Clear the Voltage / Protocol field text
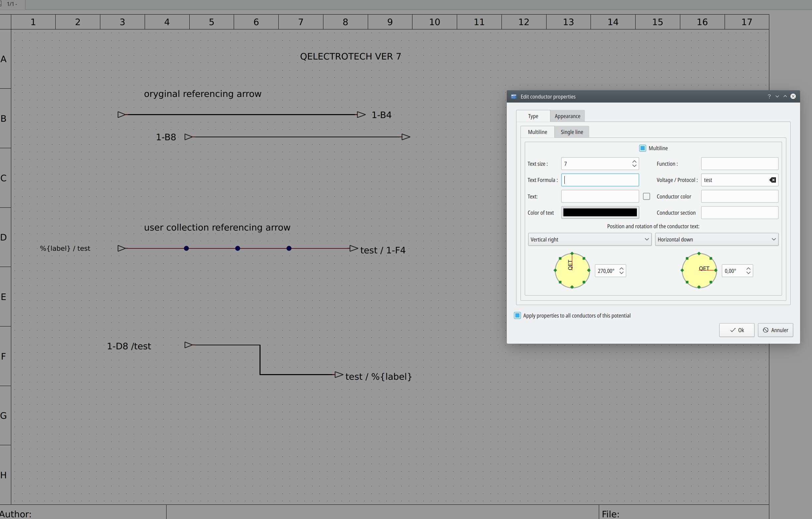 coord(773,180)
